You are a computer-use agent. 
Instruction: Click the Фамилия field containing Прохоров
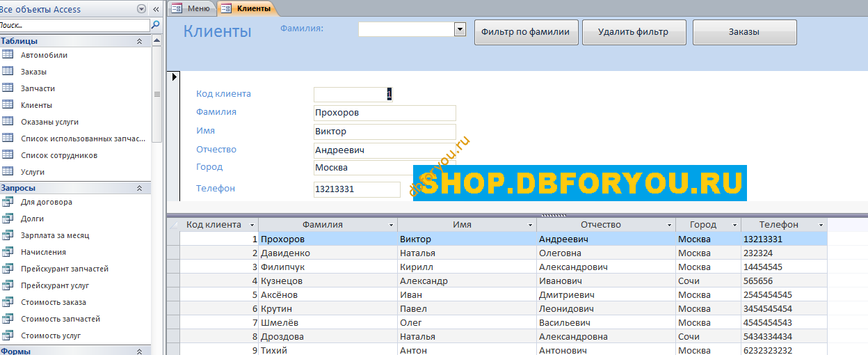pyautogui.click(x=385, y=113)
